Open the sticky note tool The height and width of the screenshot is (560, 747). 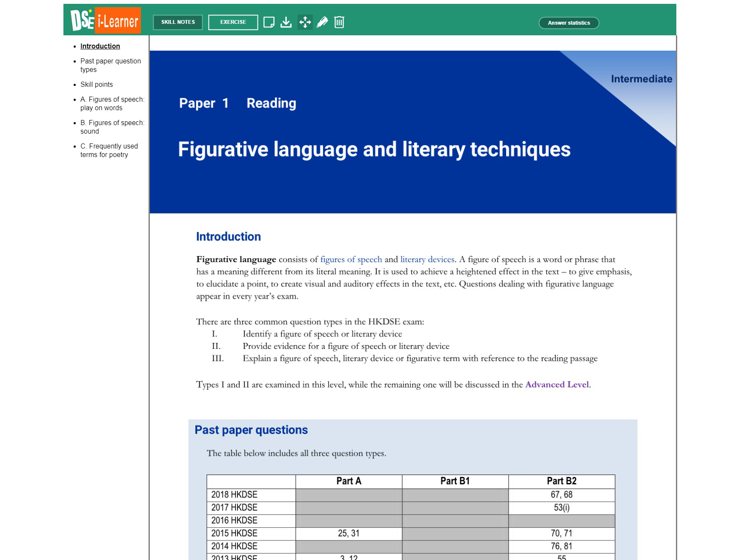coord(269,22)
